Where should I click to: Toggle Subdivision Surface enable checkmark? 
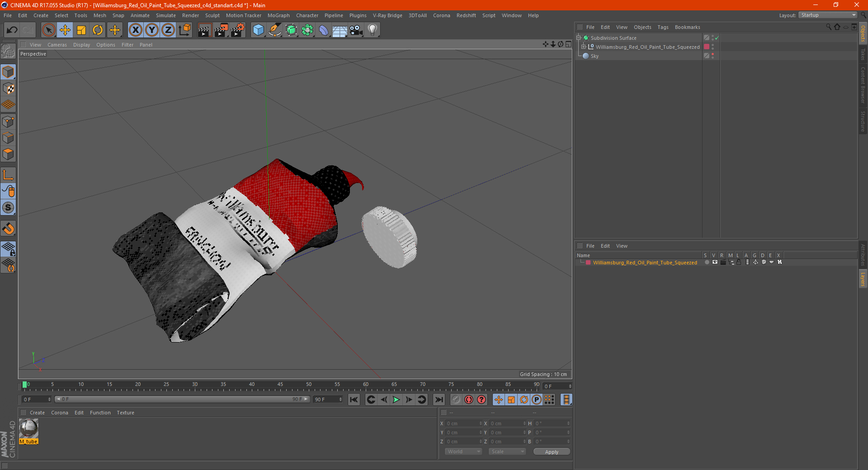click(x=717, y=38)
